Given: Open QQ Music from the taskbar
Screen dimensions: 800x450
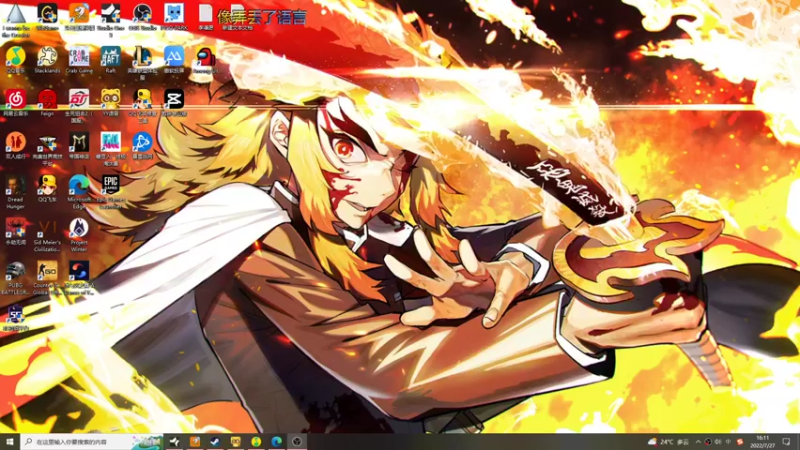Looking at the screenshot, I should pos(256,442).
